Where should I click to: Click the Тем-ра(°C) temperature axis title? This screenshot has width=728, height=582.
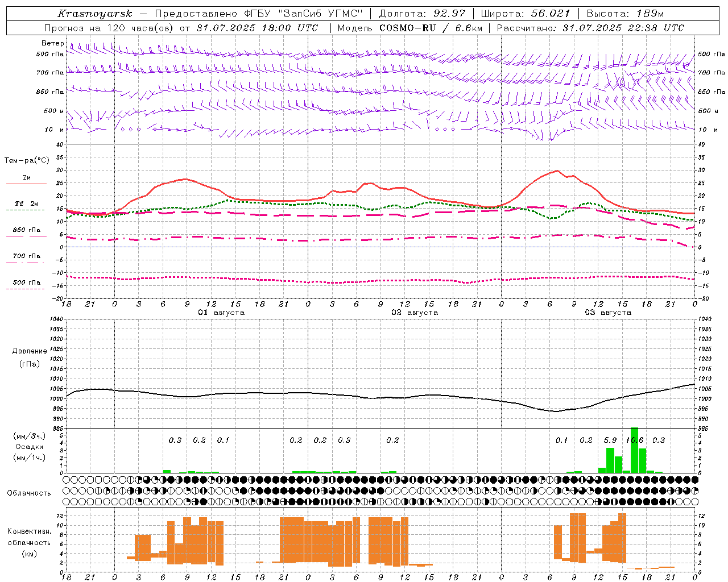tap(27, 161)
